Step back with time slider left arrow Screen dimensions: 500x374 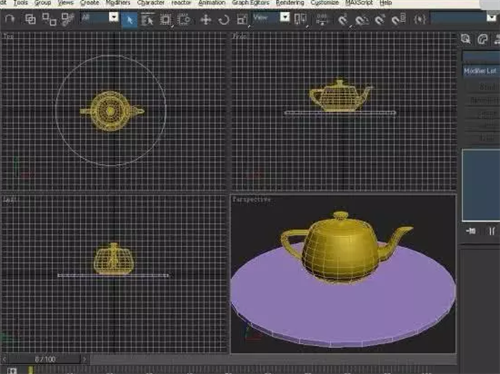(x=4, y=359)
